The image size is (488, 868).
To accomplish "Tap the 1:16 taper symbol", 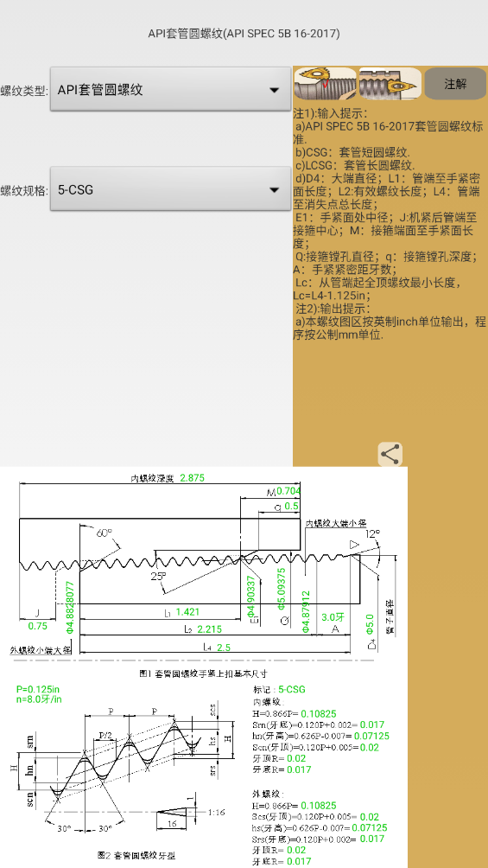I will 216,813.
